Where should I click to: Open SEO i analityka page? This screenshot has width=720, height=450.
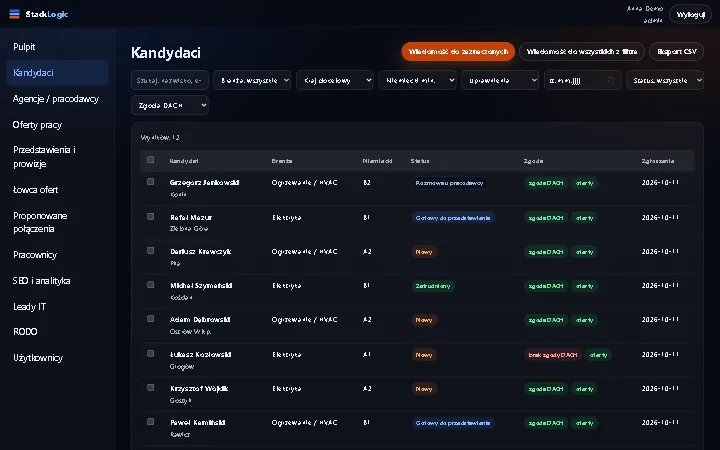pos(57,281)
